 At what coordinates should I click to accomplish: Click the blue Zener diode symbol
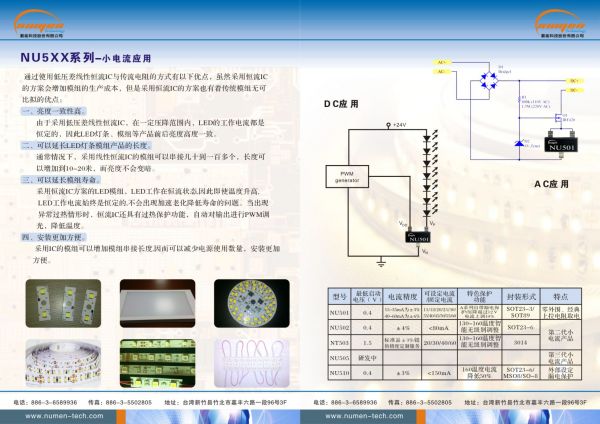coord(519,144)
